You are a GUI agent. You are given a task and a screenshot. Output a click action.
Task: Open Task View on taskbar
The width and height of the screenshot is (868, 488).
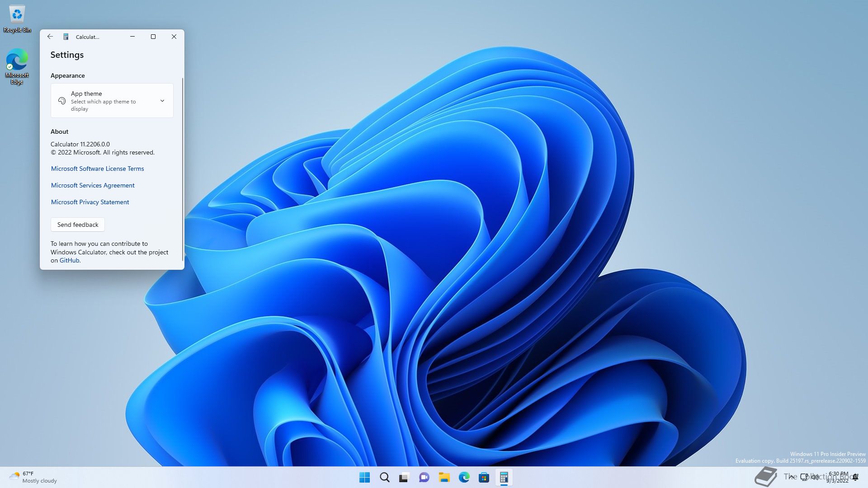[404, 477]
